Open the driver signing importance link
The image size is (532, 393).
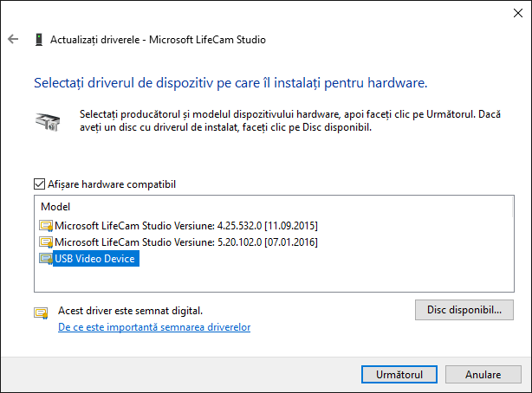pos(154,328)
